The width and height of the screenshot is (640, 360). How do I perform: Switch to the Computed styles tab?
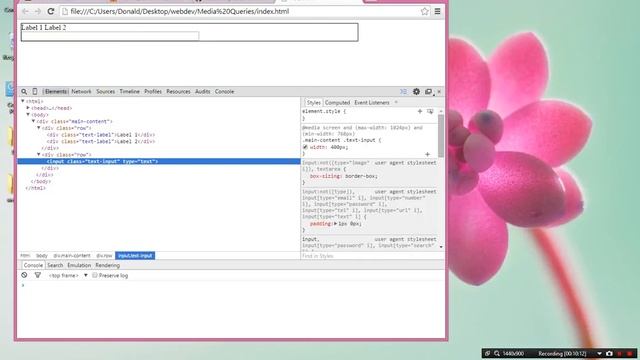tap(337, 102)
